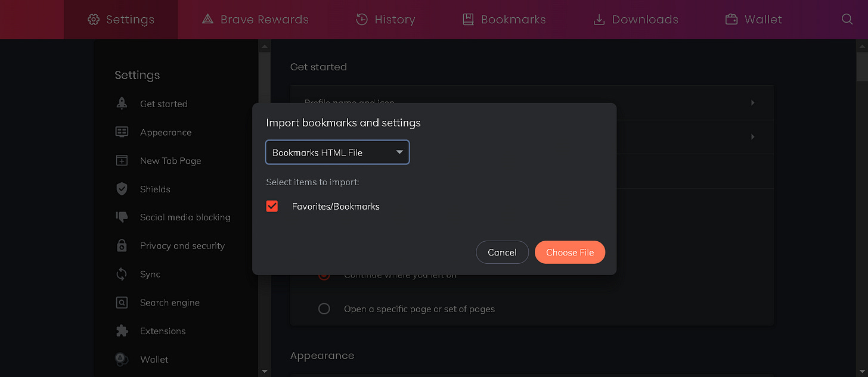Click the Privacy and security lock icon
The width and height of the screenshot is (868, 377).
pos(122,245)
